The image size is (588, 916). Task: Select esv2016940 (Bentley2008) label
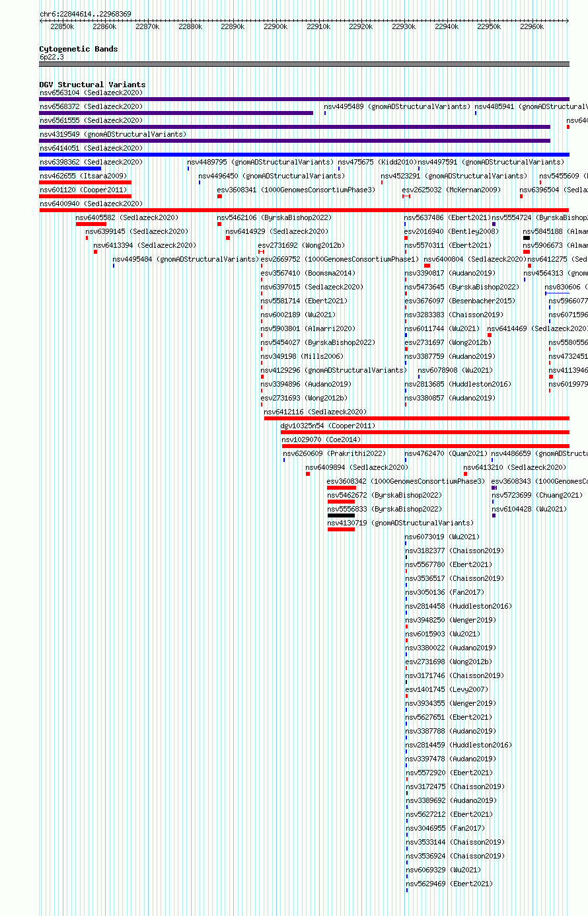451,231
